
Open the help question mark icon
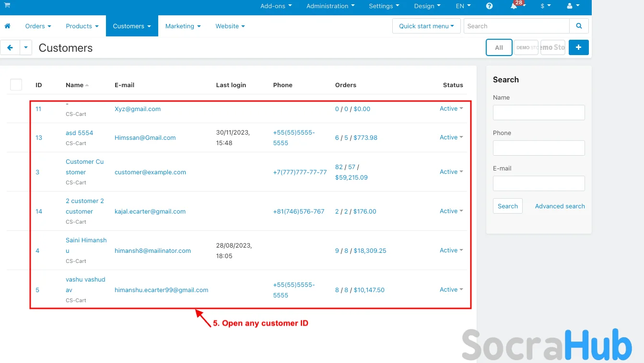(x=489, y=6)
